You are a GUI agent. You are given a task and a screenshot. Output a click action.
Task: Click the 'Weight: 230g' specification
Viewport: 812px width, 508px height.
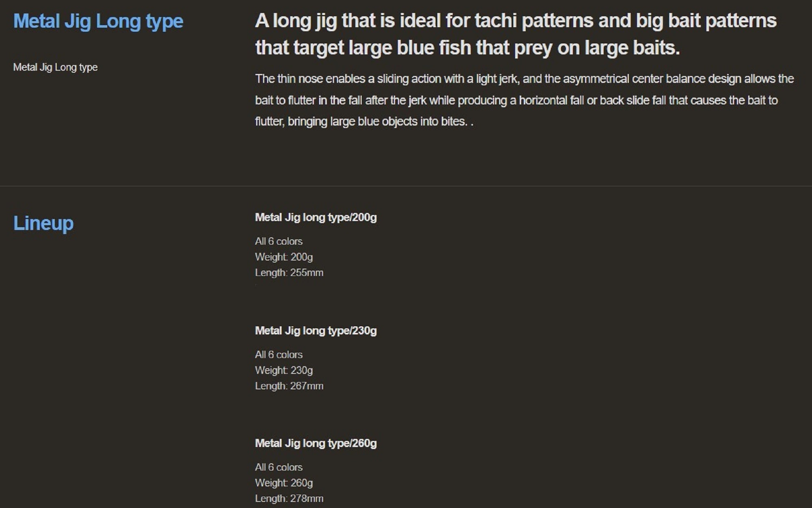pyautogui.click(x=283, y=370)
